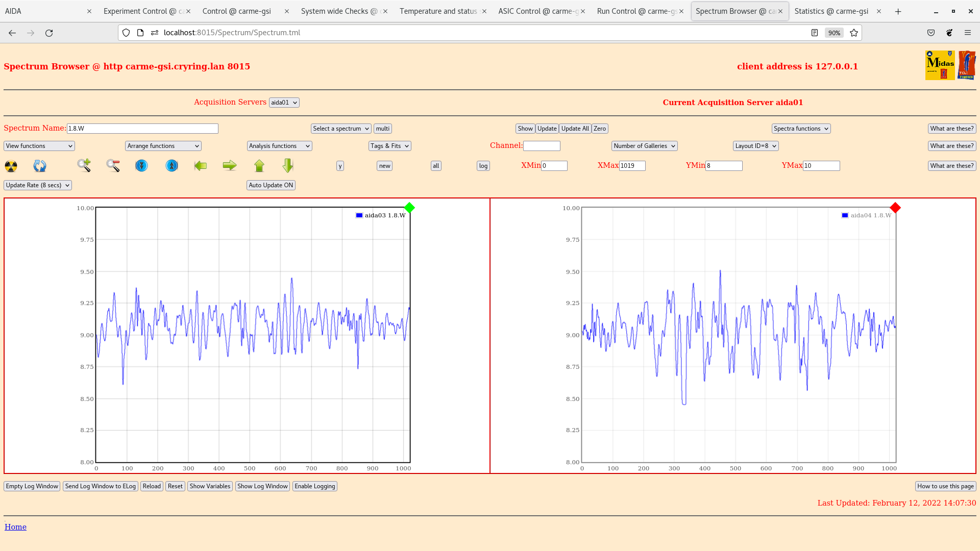Zoom in with the magnifier plus icon
980x551 pixels.
[x=84, y=165]
